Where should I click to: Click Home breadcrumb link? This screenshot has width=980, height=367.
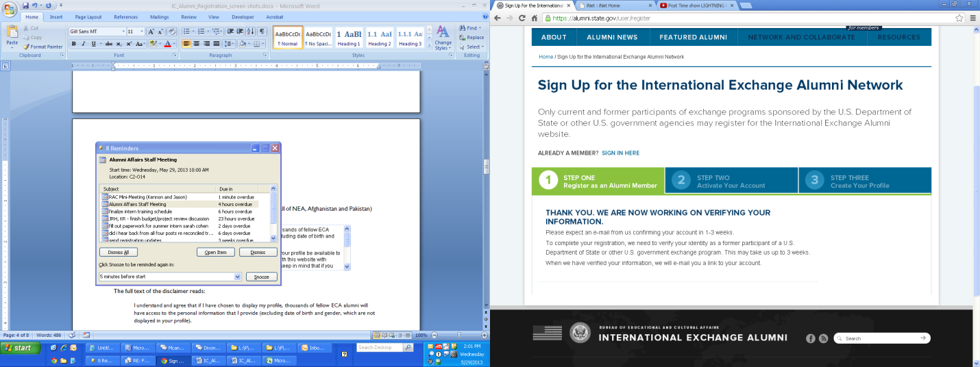point(546,57)
